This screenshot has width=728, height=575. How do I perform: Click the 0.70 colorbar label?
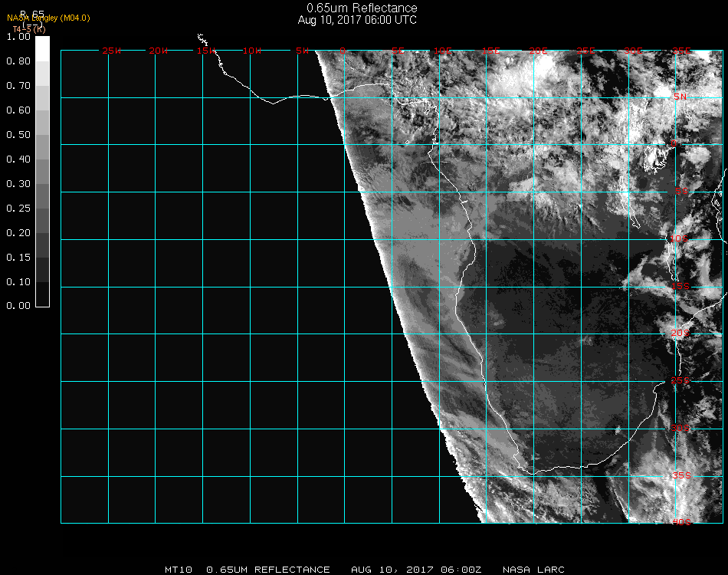[x=18, y=86]
